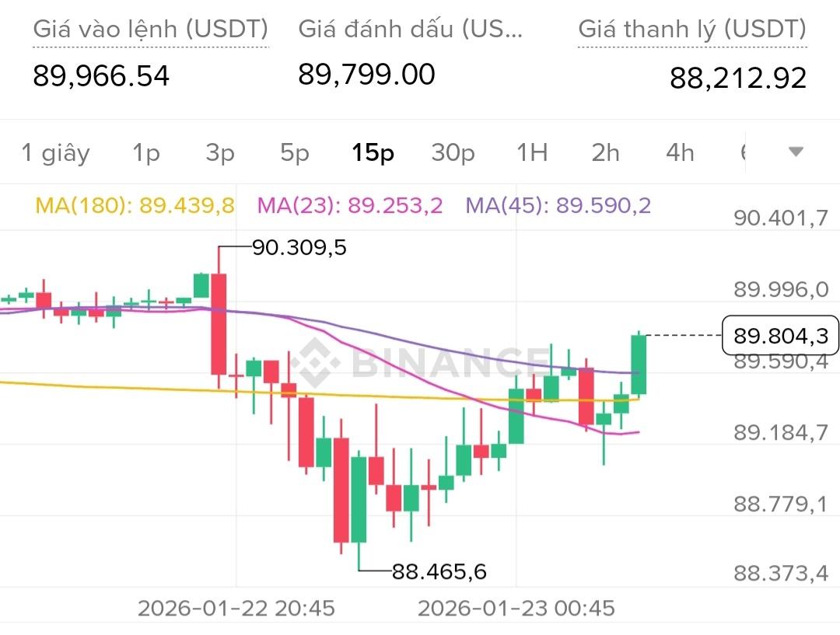Expand the timeframe dropdown arrow
Image resolution: width=840 pixels, height=635 pixels.
coord(796,152)
